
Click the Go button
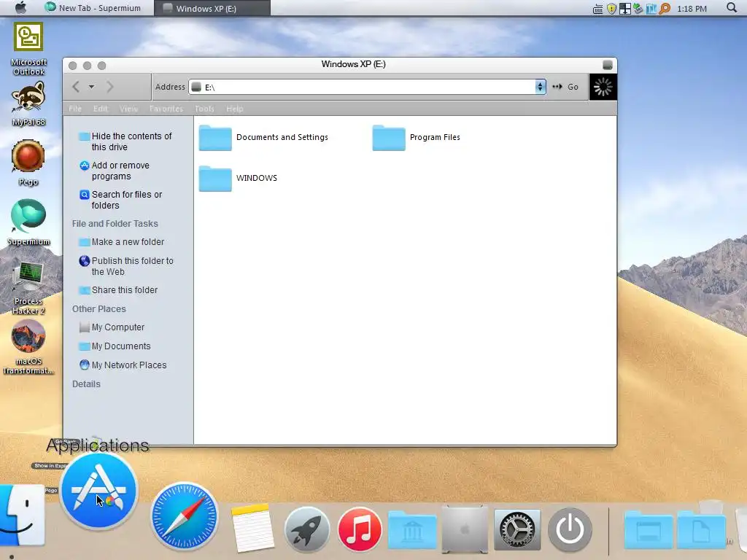pyautogui.click(x=565, y=87)
